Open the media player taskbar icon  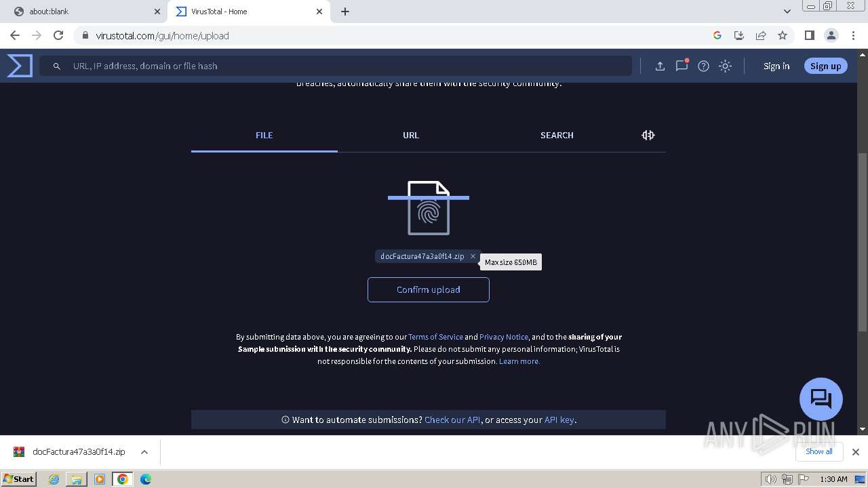[x=100, y=479]
